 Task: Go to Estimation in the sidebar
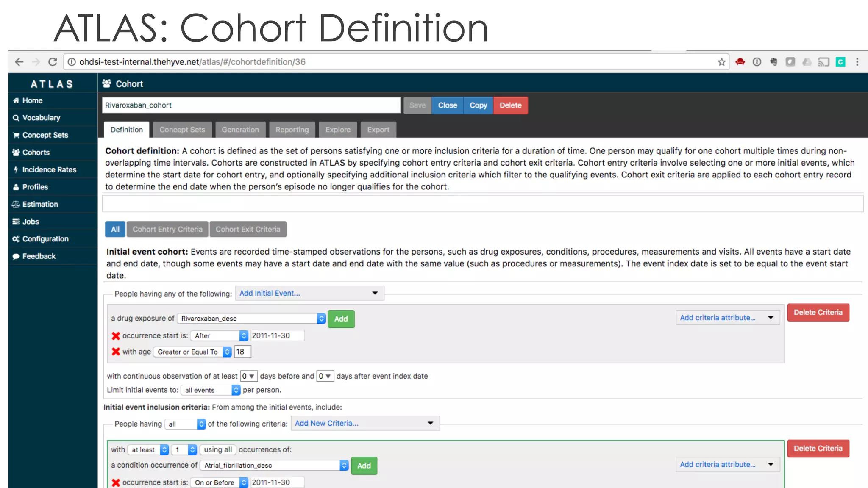point(40,204)
